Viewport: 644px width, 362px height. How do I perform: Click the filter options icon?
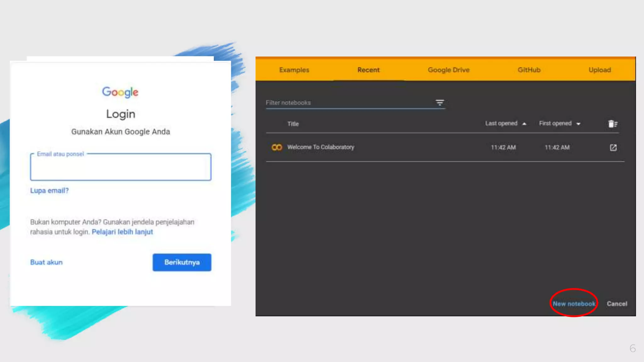coord(440,102)
